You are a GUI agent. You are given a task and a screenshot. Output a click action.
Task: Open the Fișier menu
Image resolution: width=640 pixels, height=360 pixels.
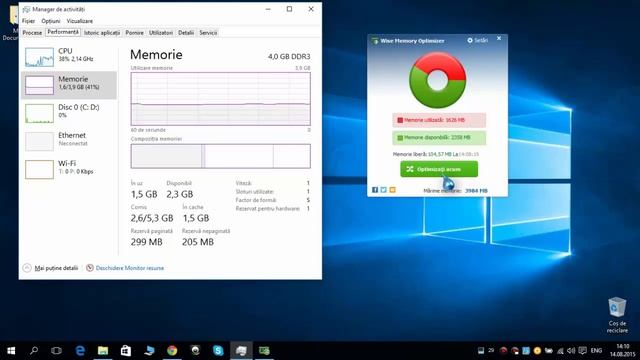(x=29, y=21)
